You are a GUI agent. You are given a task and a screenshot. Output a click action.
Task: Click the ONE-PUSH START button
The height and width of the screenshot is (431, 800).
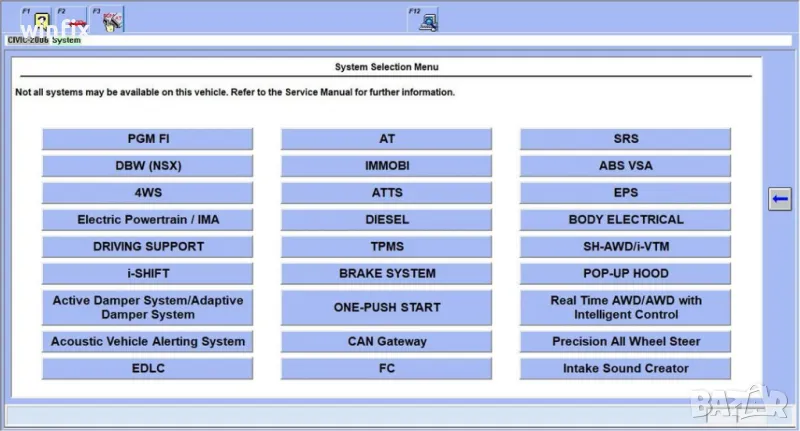(386, 308)
